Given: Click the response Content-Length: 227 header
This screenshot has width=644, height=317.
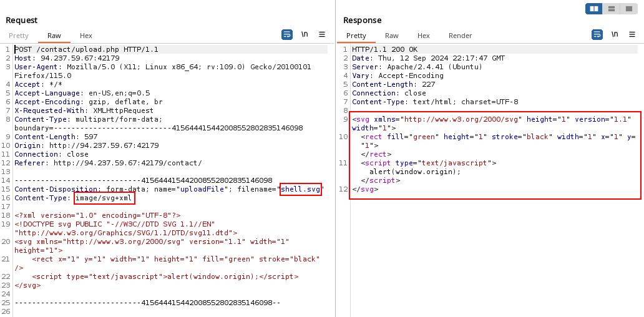Looking at the screenshot, I should (x=394, y=84).
